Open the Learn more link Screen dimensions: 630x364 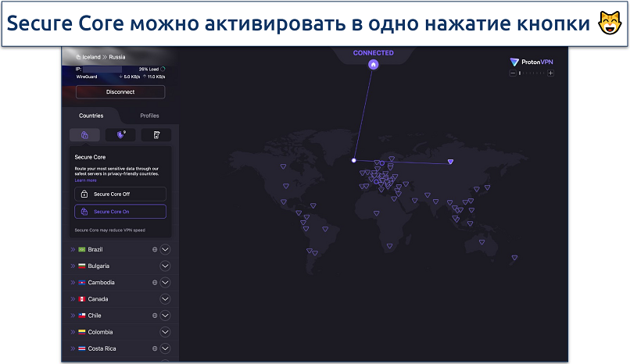tap(86, 180)
